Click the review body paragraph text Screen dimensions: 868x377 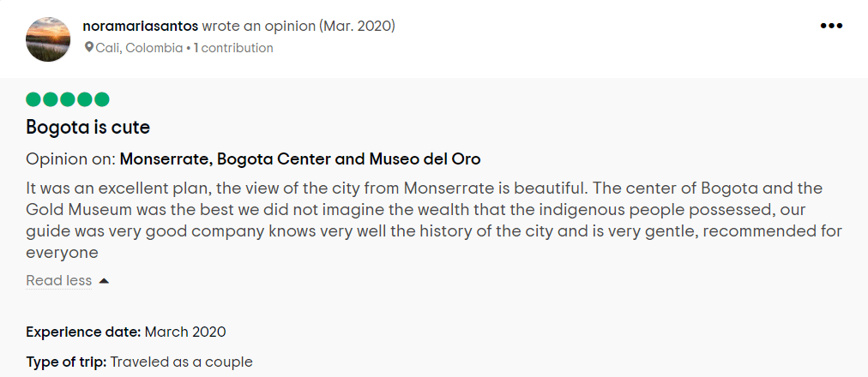pos(434,220)
